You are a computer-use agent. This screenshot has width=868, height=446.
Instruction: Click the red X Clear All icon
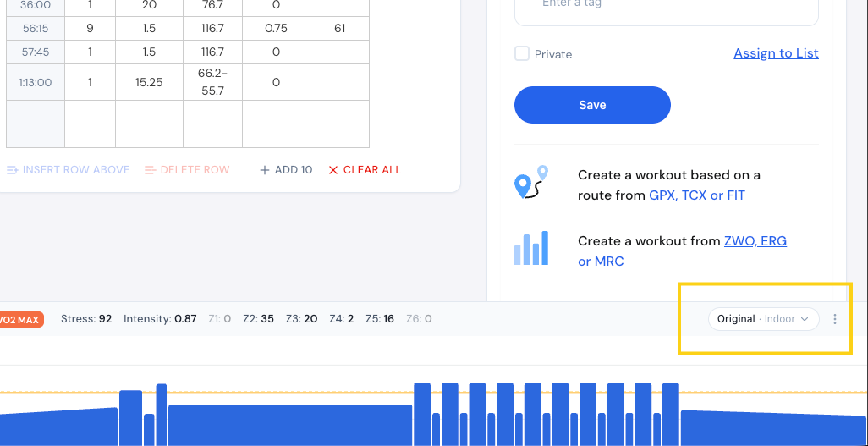pyautogui.click(x=332, y=170)
